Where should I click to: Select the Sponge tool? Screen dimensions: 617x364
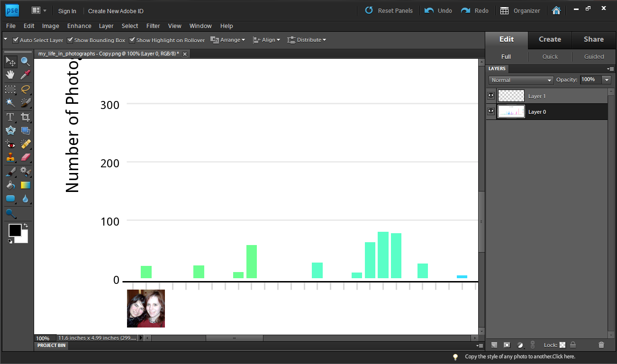pyautogui.click(x=10, y=213)
